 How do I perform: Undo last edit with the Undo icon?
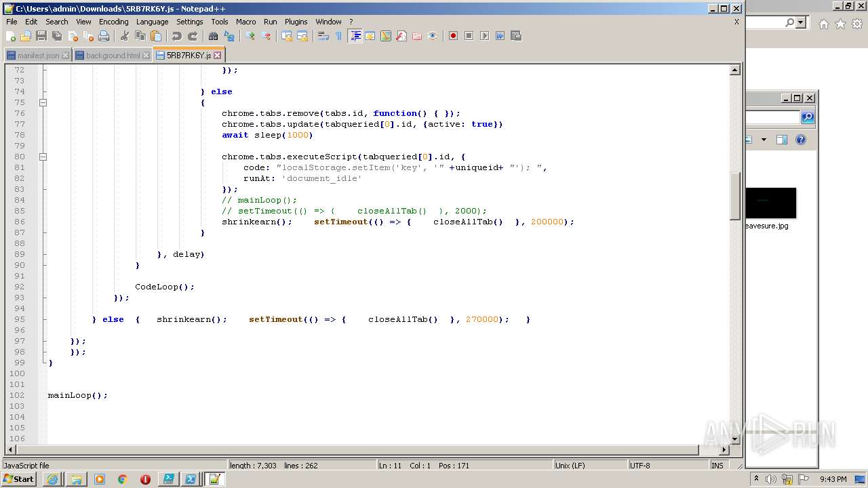[177, 36]
